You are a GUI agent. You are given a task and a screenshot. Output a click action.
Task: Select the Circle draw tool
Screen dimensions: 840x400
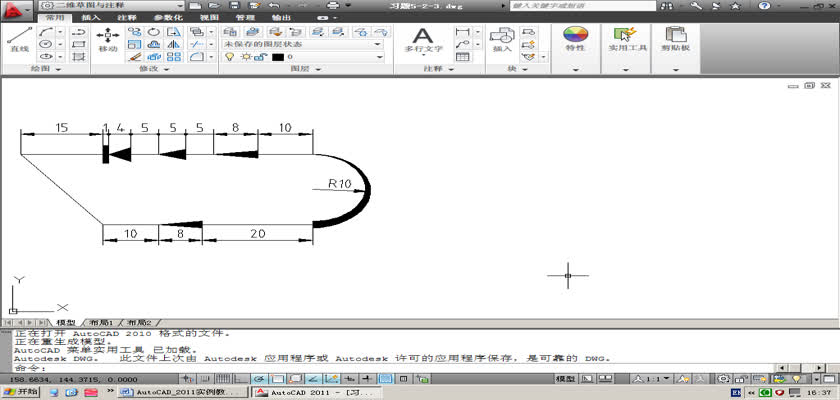point(46,44)
